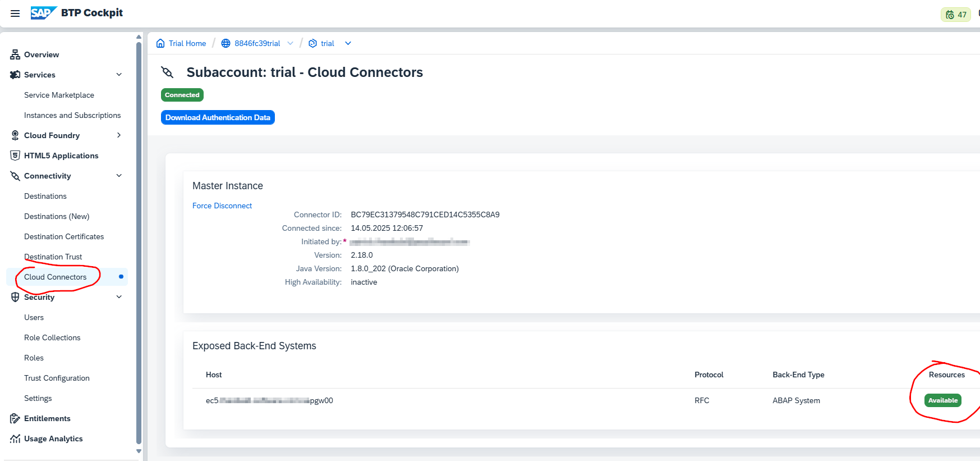980x461 pixels.
Task: Click the Back-End Type column header
Action: 798,375
